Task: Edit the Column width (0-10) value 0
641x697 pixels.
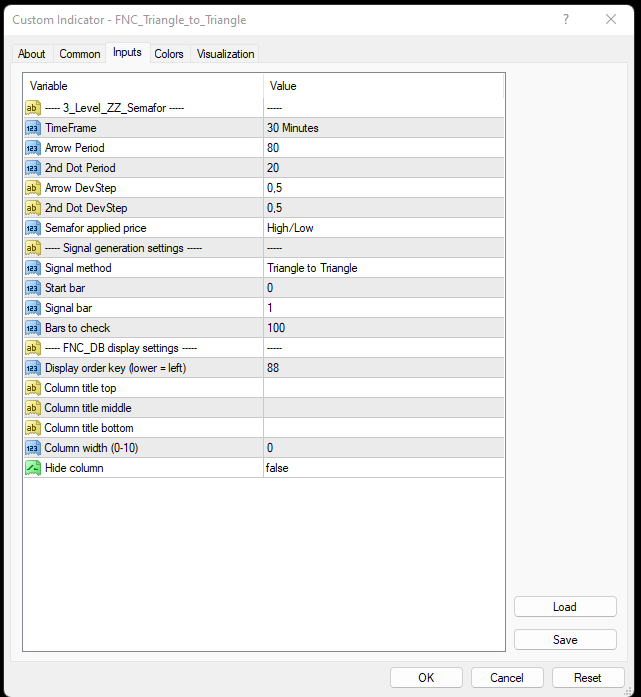Action: point(384,448)
